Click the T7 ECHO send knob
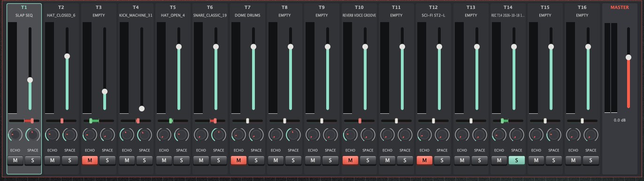 coord(238,135)
